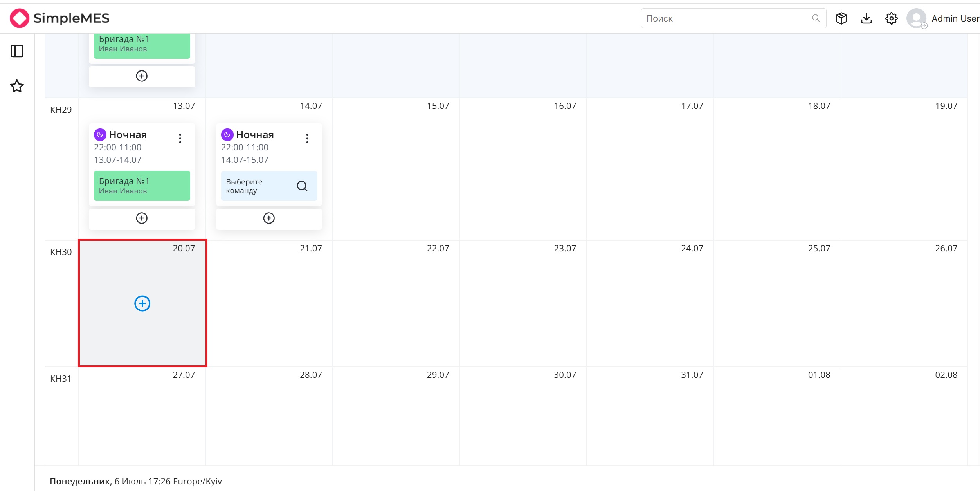Click the SimpleMES logo
Image resolution: width=980 pixels, height=491 pixels.
pos(59,18)
